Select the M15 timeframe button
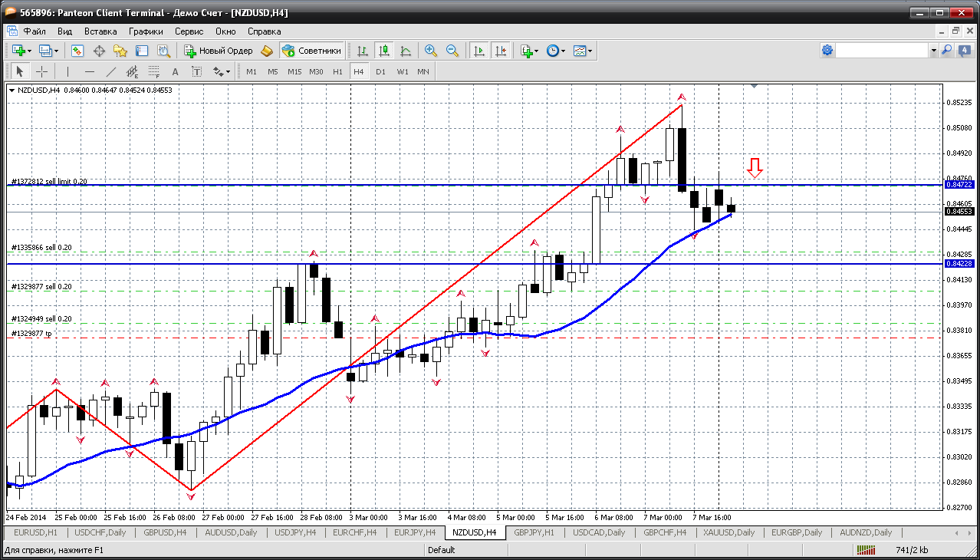The image size is (980, 560). 294,71
